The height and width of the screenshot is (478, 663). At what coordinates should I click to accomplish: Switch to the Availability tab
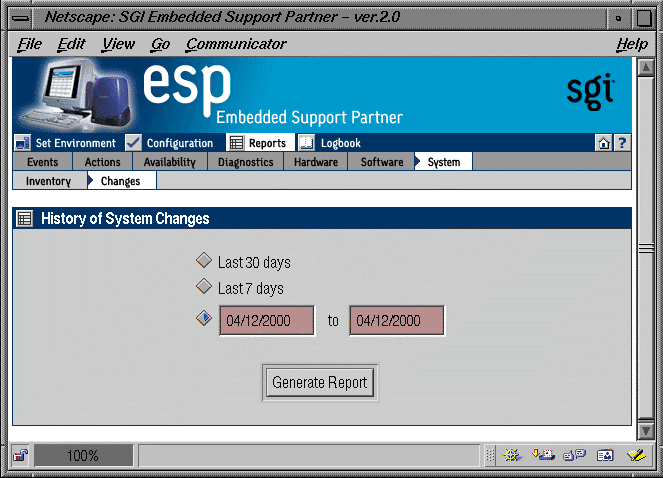pos(170,162)
